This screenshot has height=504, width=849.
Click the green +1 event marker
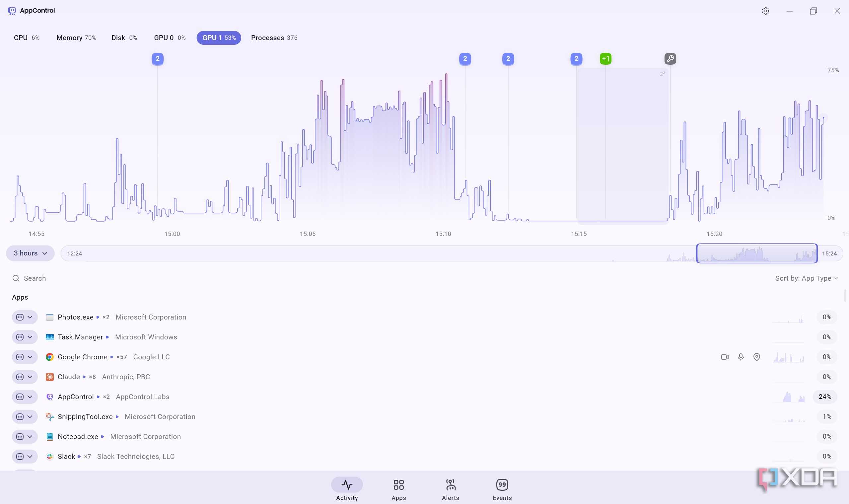coord(605,59)
